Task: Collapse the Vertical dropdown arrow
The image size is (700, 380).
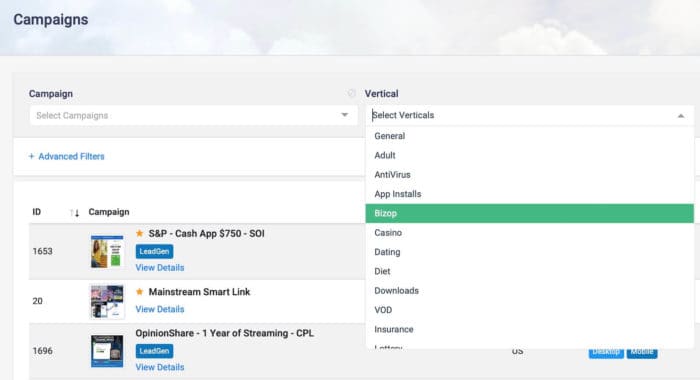Action: (681, 116)
